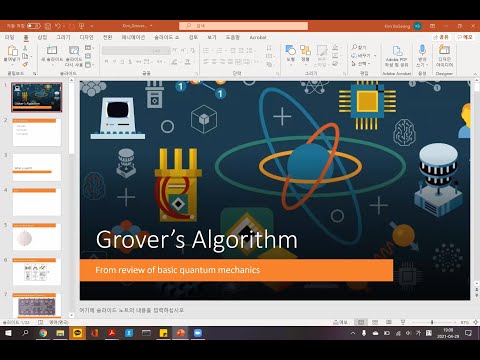Click the Undo arrow icon
Viewport: 480px width, 360px height.
pyautogui.click(x=58, y=26)
